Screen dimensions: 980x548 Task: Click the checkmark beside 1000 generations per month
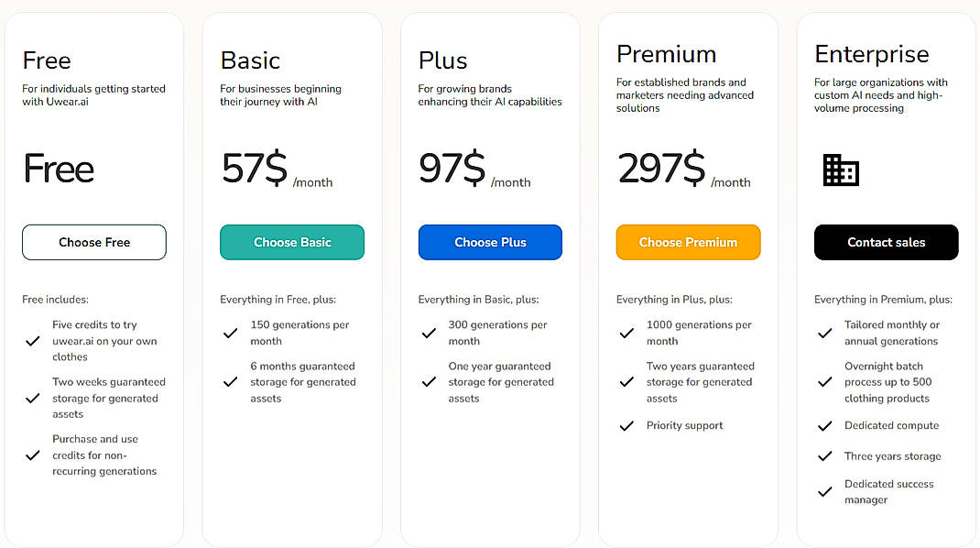point(626,333)
